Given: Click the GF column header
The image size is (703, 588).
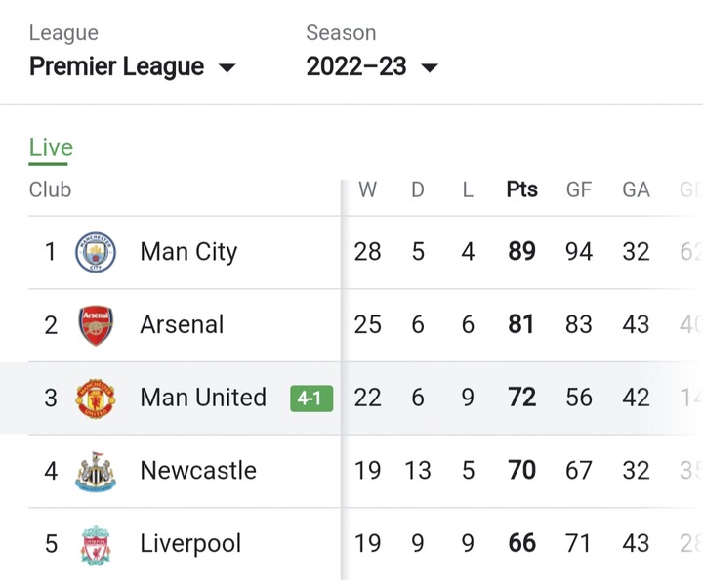Looking at the screenshot, I should click(x=579, y=189).
